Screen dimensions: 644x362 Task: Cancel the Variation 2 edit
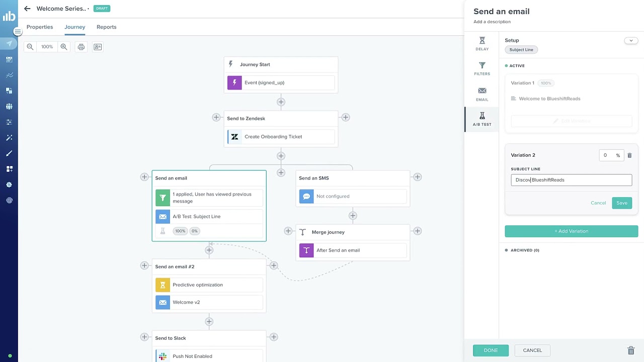click(x=598, y=203)
